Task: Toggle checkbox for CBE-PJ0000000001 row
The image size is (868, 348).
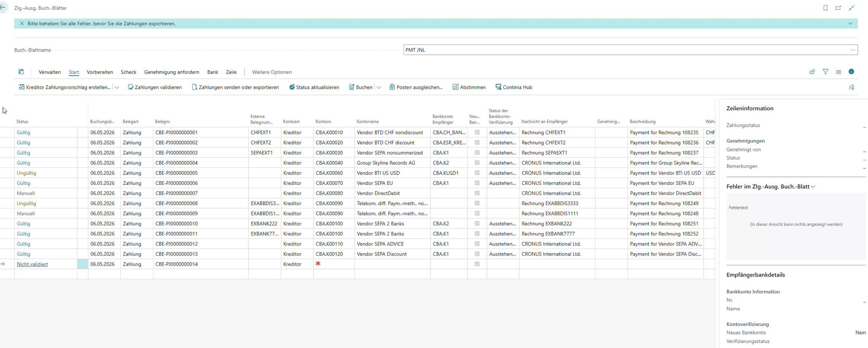Action: click(477, 132)
